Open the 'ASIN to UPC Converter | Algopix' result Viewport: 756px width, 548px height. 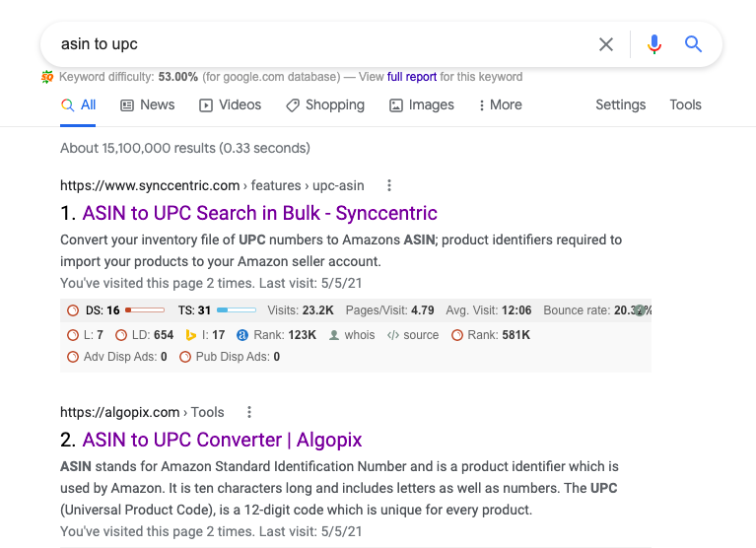[222, 440]
